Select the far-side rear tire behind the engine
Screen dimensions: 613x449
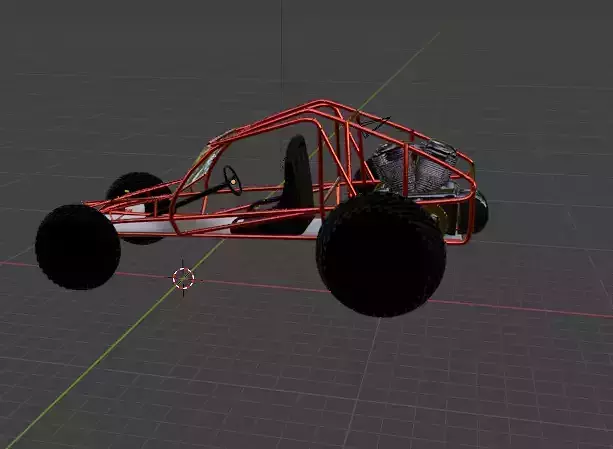[x=481, y=211]
